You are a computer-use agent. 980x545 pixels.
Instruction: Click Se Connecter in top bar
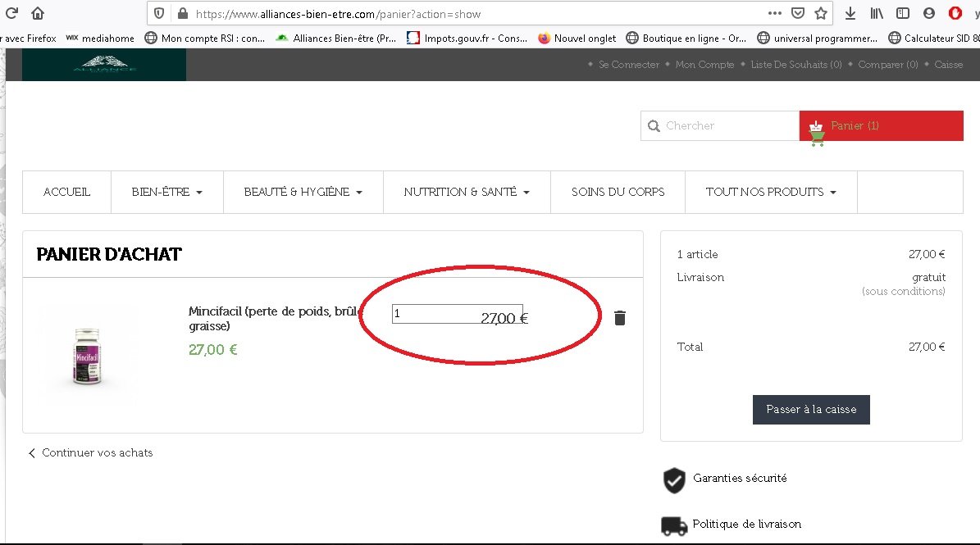[629, 64]
